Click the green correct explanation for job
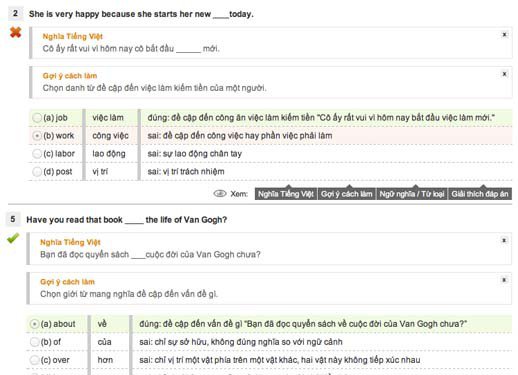 click(x=321, y=118)
